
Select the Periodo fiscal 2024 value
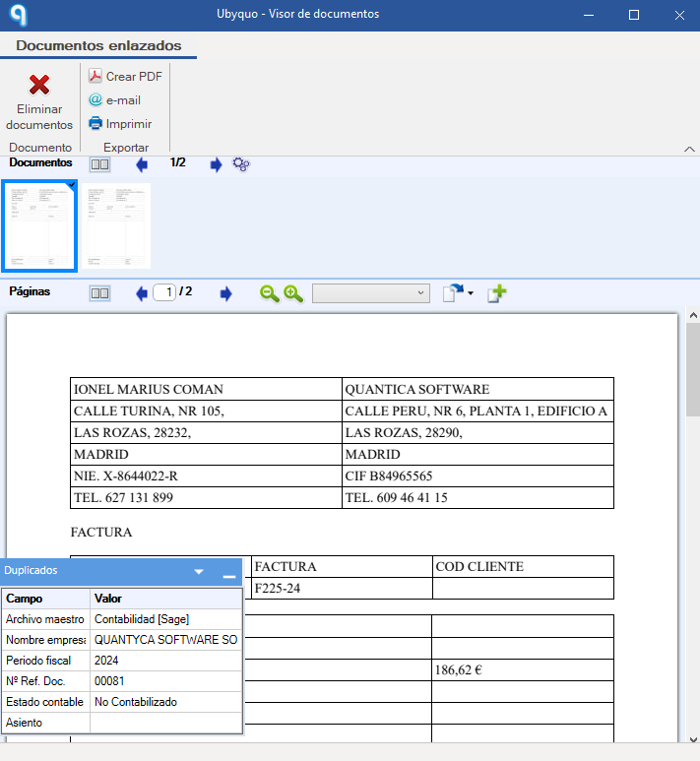pyautogui.click(x=166, y=661)
